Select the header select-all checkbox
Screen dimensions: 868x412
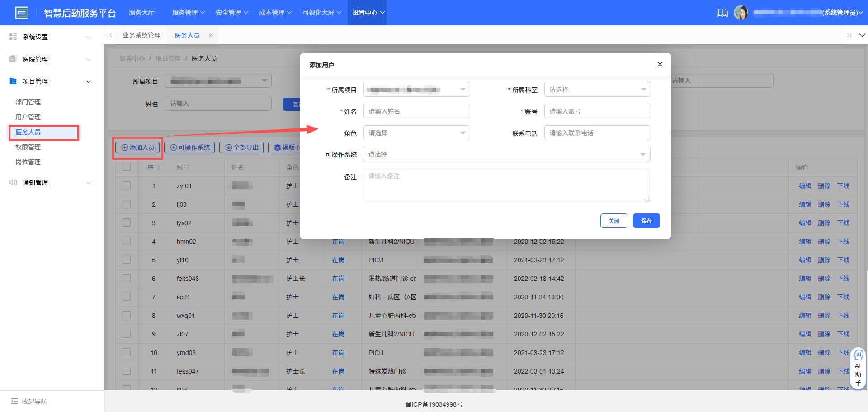click(x=127, y=167)
